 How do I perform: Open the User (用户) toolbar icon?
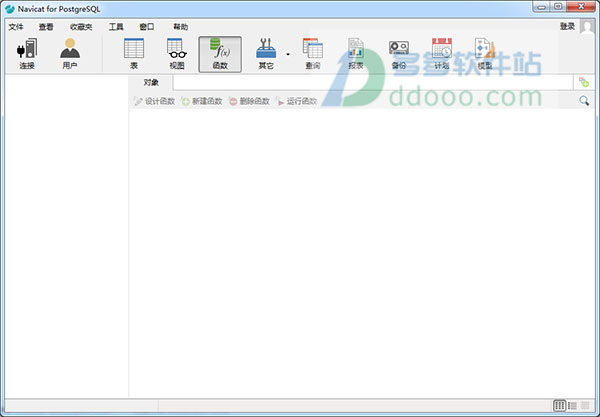pos(70,54)
